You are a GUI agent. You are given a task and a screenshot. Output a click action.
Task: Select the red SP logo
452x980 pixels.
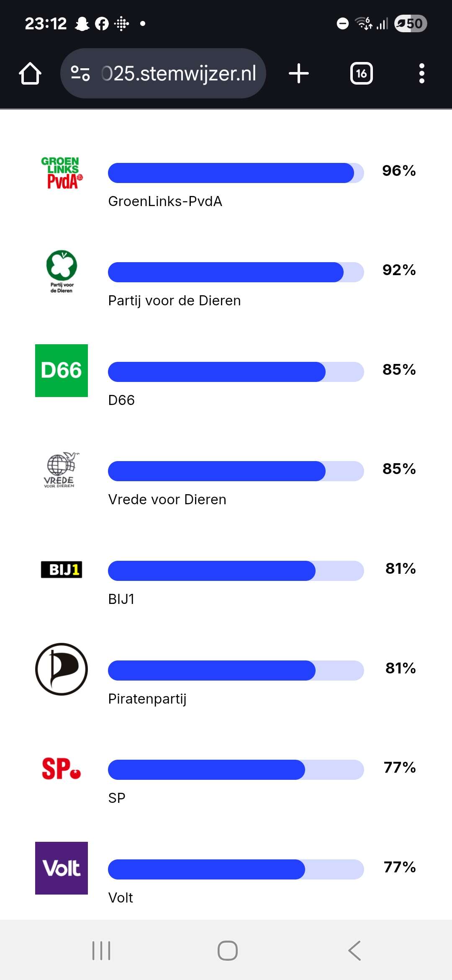(x=62, y=769)
